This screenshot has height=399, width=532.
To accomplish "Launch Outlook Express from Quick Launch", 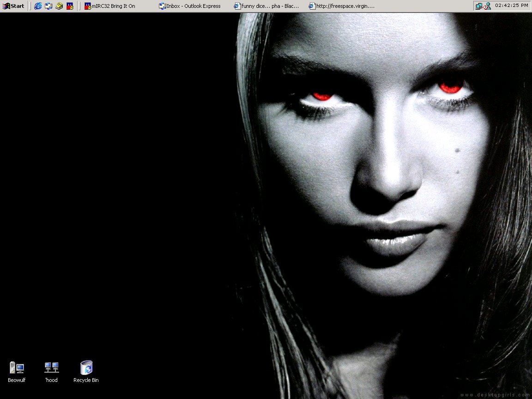I will pyautogui.click(x=48, y=6).
